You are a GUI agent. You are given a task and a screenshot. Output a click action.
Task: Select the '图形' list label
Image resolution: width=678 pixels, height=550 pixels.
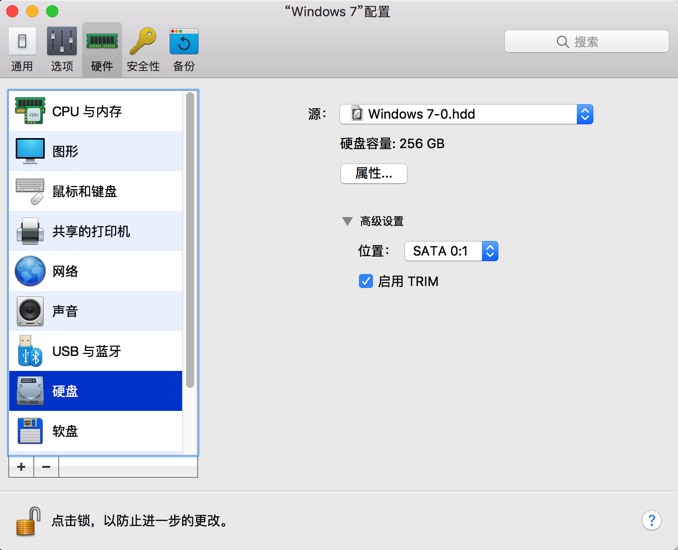pos(65,151)
